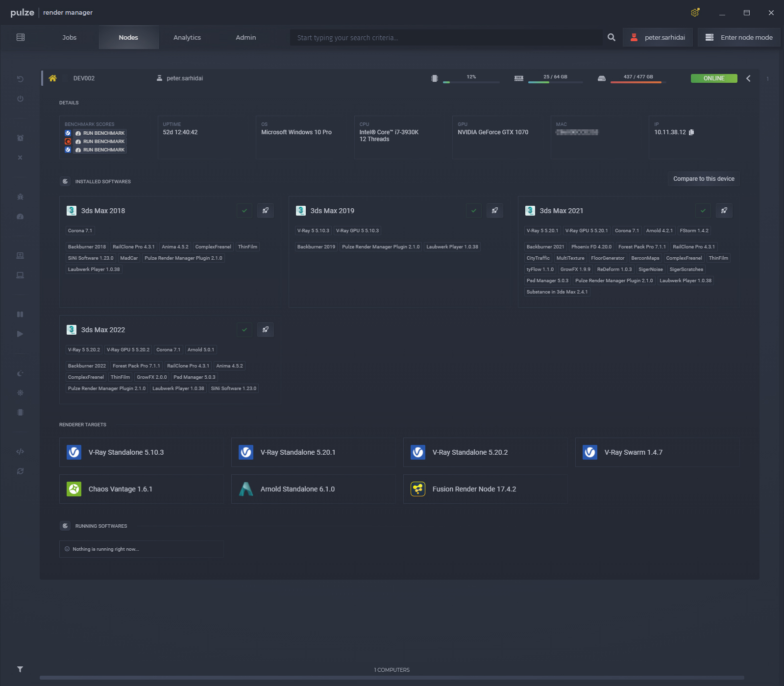Click the alarm clock sidebar icon
The image size is (784, 686).
(20, 138)
